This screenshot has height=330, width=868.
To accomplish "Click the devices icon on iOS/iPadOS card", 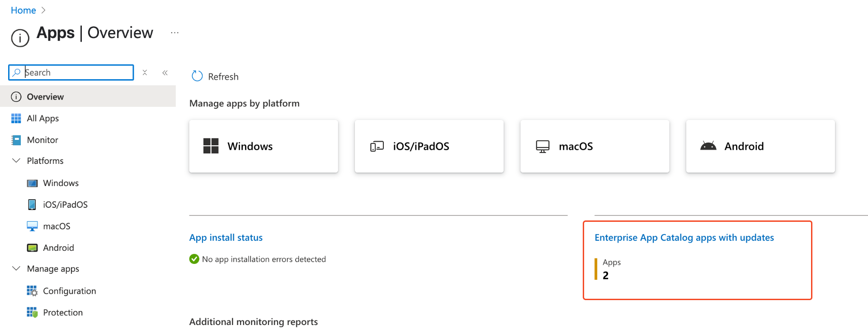I will tap(377, 146).
